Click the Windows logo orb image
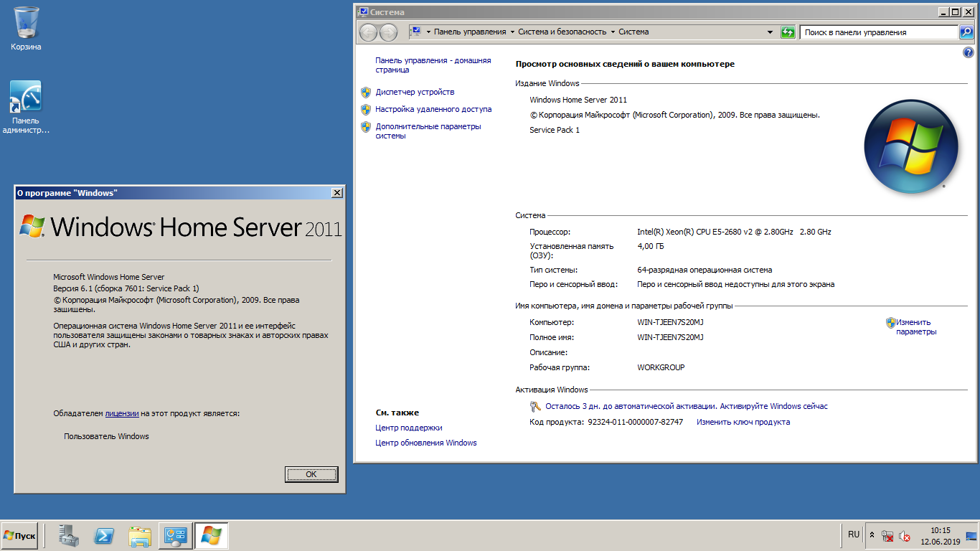Screen dimensions: 980x551 point(911,146)
